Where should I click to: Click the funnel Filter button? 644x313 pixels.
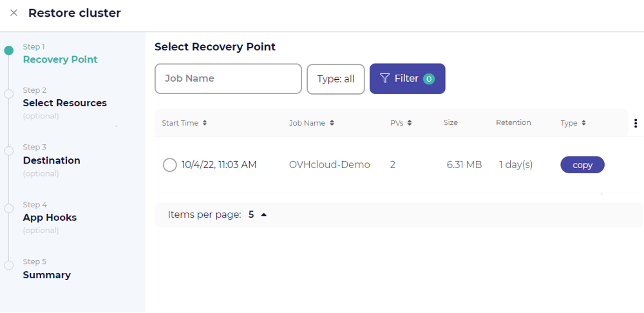[x=407, y=79]
